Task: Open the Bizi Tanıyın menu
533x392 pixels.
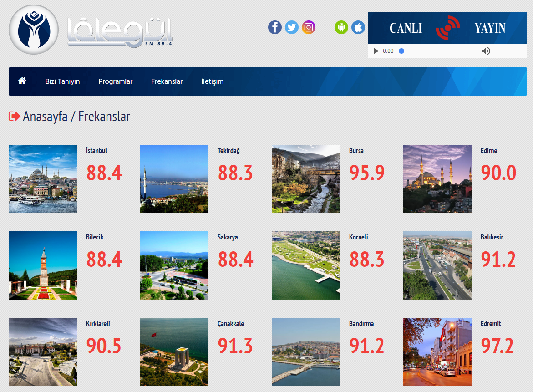Action: pos(62,81)
